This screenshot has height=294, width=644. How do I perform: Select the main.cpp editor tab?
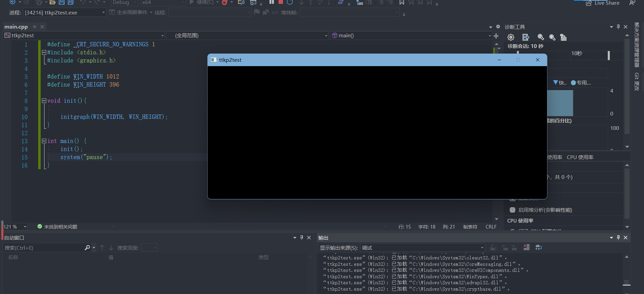(16, 27)
